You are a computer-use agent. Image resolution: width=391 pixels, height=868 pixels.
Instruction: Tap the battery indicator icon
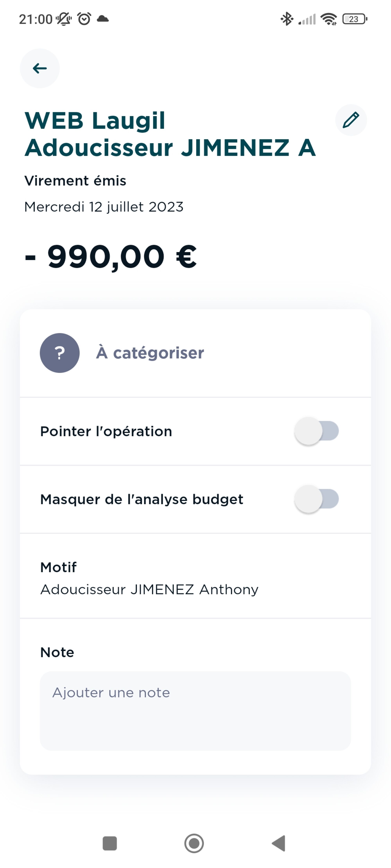[354, 19]
